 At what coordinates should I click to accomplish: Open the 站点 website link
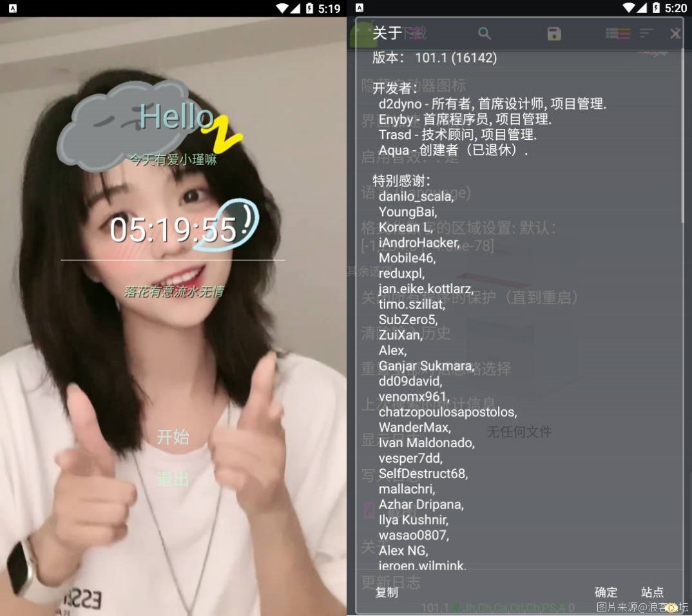[x=652, y=592]
